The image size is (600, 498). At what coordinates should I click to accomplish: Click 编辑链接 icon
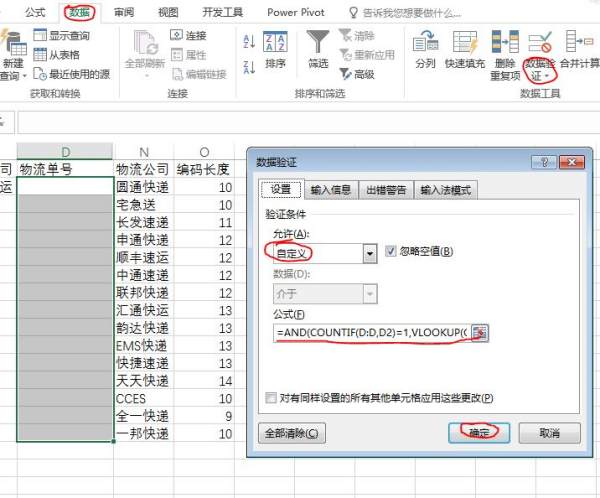click(x=177, y=74)
